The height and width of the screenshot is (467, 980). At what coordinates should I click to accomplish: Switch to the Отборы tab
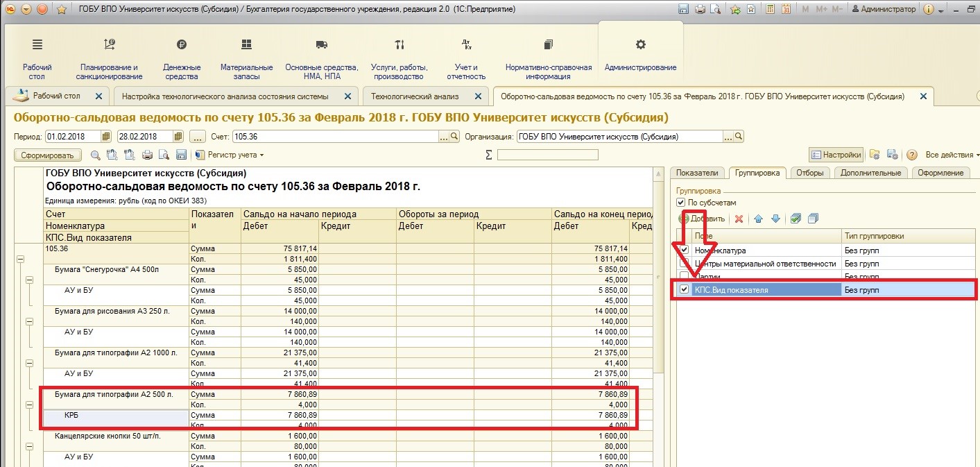[809, 173]
